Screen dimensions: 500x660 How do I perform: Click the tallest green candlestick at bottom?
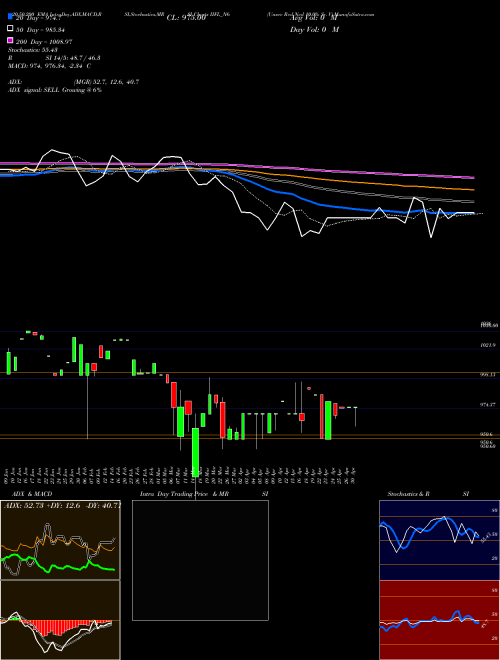click(x=195, y=452)
